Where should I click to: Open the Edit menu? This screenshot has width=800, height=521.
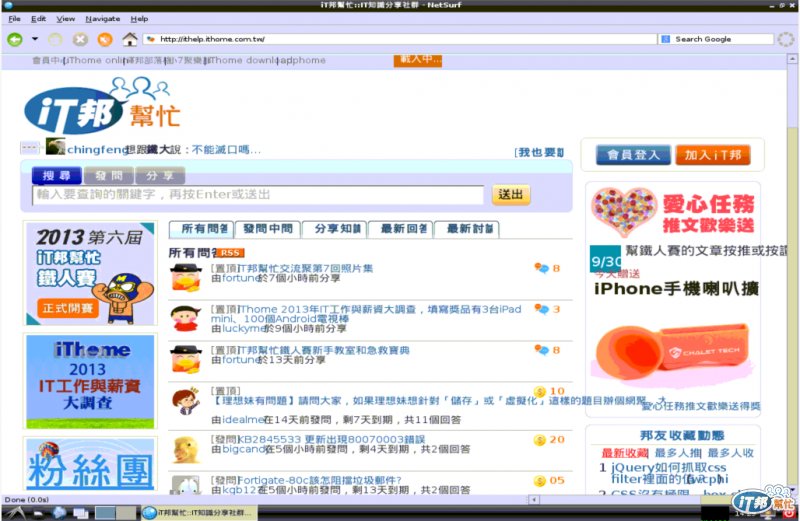(x=38, y=19)
